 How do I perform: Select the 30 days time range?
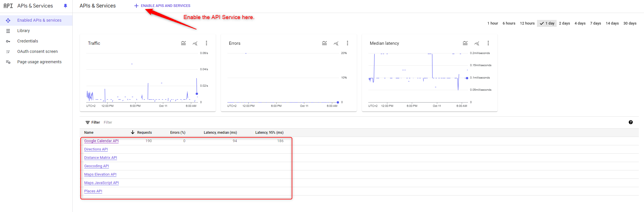pos(630,23)
